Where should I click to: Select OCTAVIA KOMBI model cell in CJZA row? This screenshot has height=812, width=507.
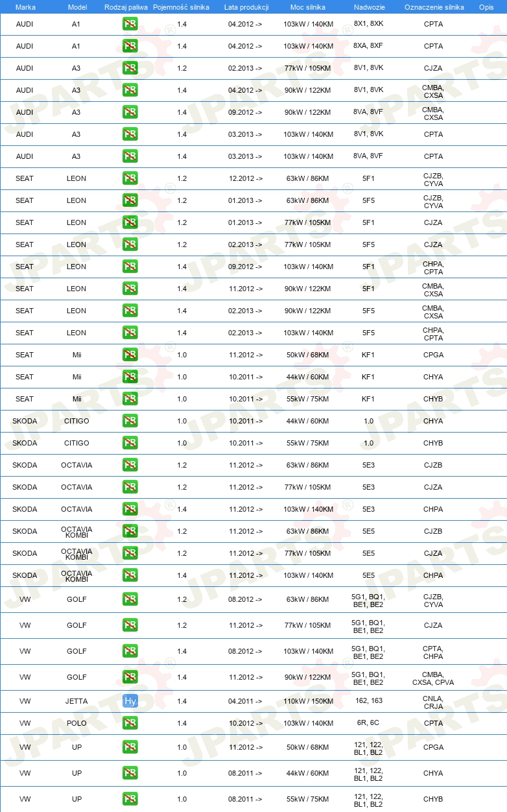[x=77, y=553]
